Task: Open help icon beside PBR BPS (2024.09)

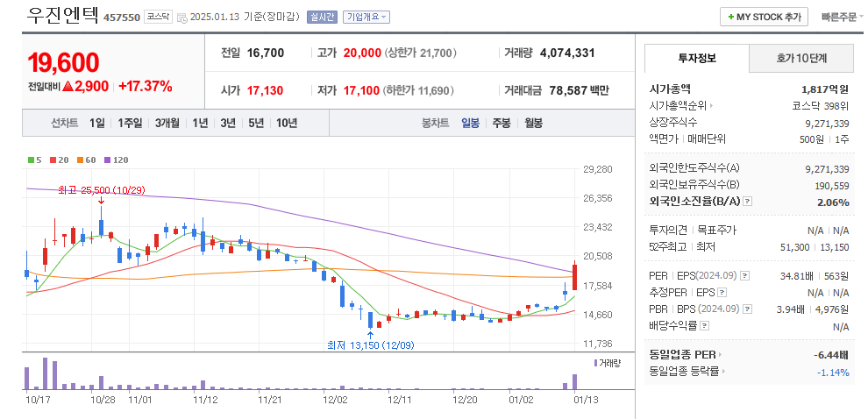Action: click(x=748, y=309)
